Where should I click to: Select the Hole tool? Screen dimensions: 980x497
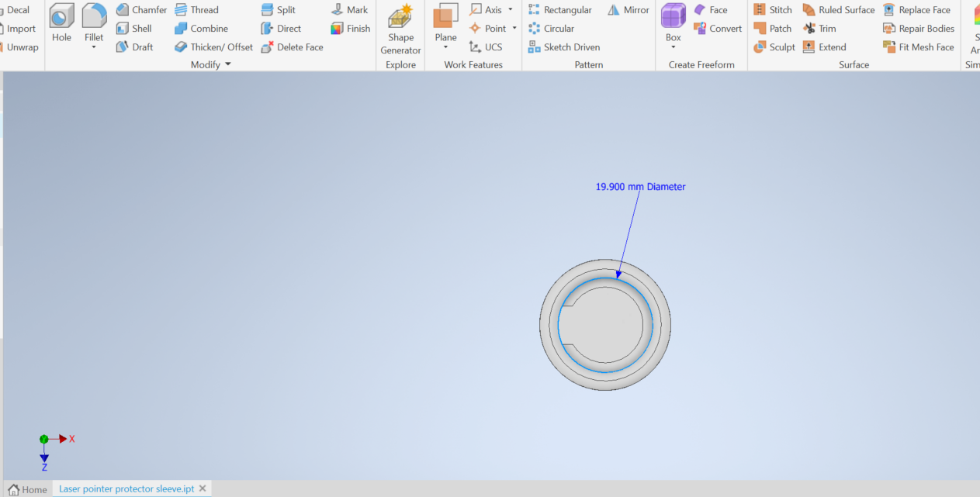[x=61, y=23]
